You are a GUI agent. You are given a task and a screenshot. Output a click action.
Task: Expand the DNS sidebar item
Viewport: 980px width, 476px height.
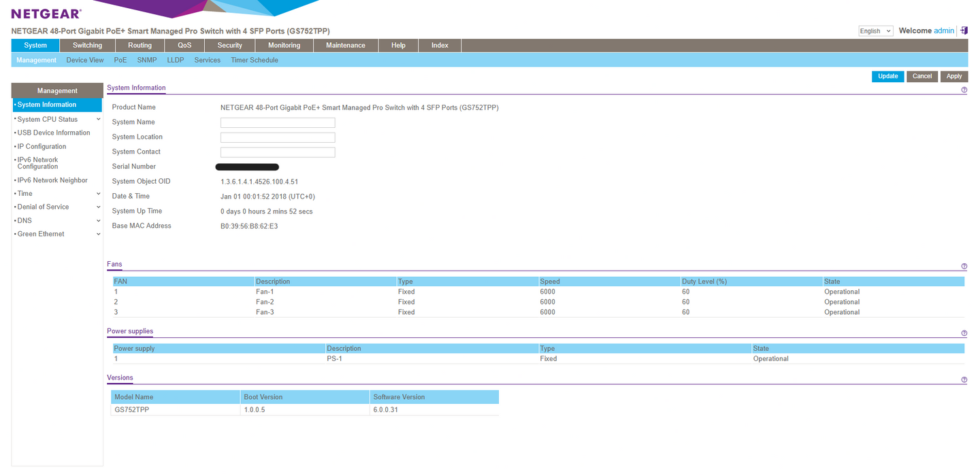pos(98,221)
